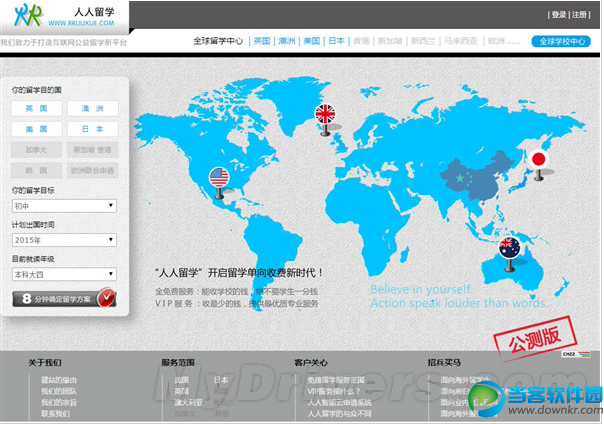Screen dimensions: 604x424
Task: Toggle the greyed 韩国 destination option
Action: coord(36,170)
